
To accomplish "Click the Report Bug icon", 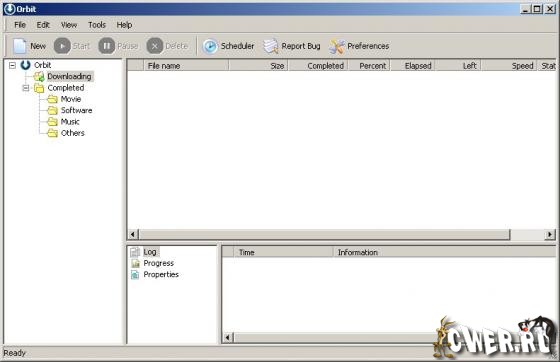I will point(271,46).
